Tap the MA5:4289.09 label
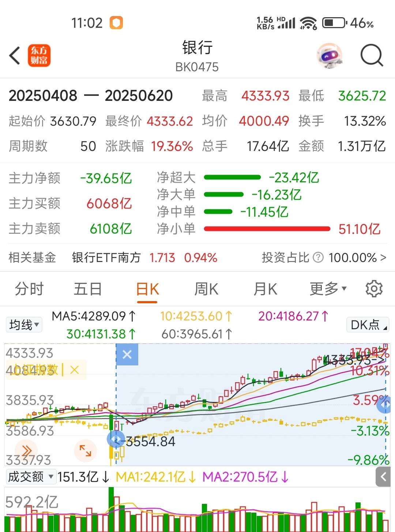 click(94, 316)
